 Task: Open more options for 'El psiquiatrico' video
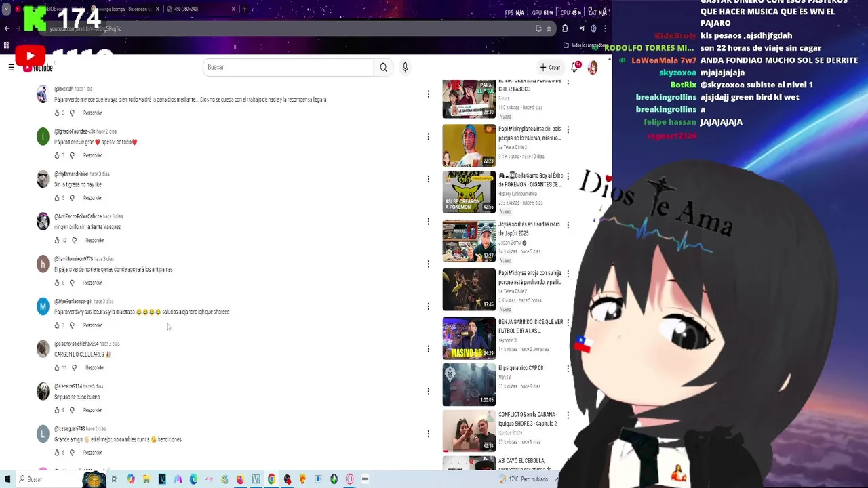tap(568, 369)
